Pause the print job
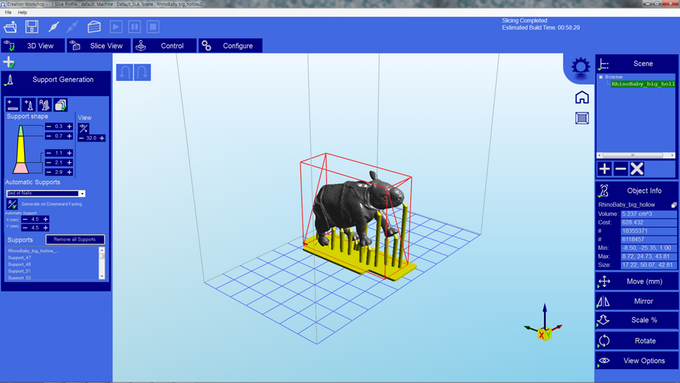Screen dimensions: 680x383 [x=134, y=27]
